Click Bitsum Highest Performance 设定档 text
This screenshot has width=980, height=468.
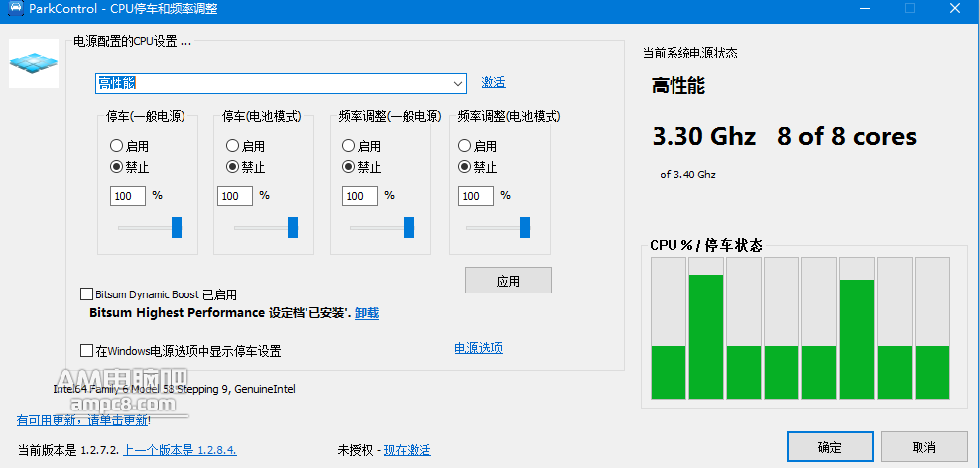(x=221, y=313)
